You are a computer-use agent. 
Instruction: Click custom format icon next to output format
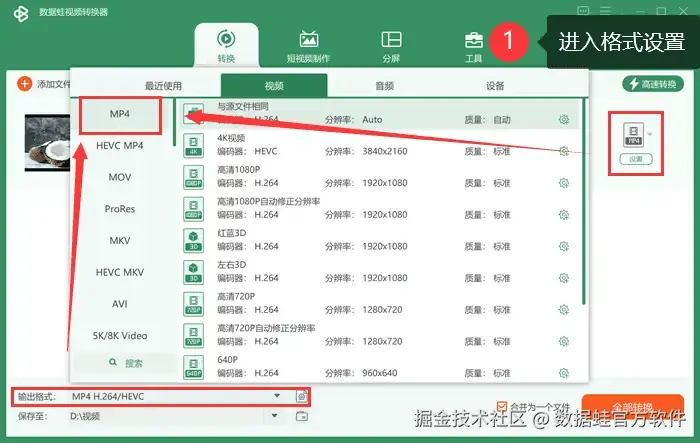302,396
